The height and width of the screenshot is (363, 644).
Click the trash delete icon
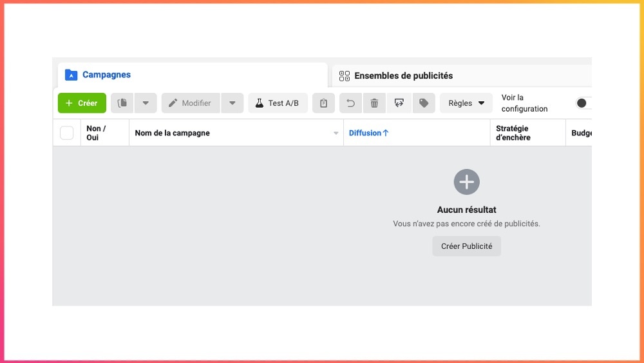coord(374,103)
